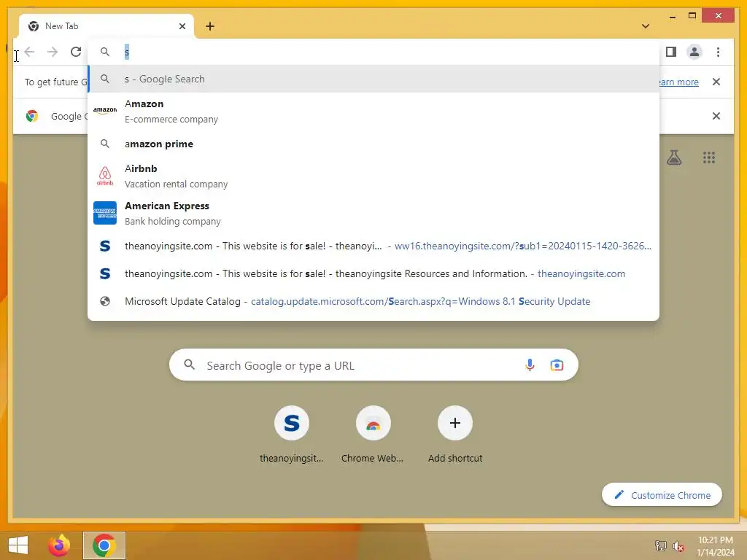Screen dimensions: 747x560
Task: Open the network tray icon
Action: click(x=661, y=545)
